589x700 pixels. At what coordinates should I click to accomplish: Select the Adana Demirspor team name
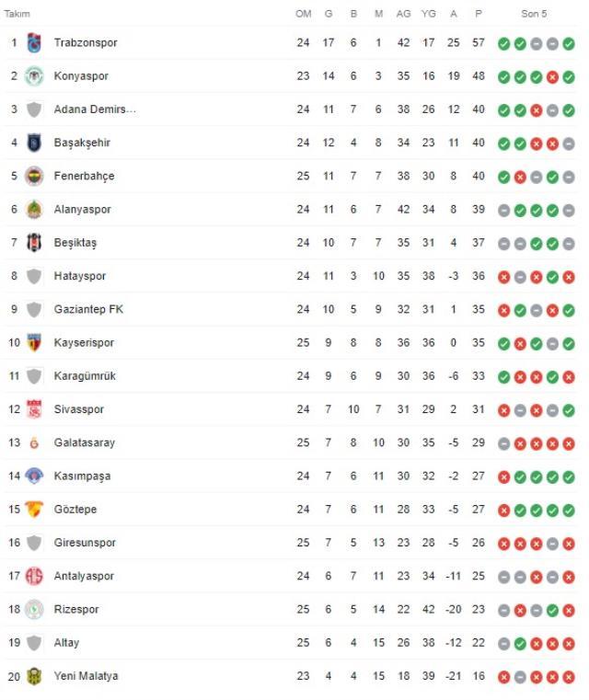click(95, 109)
